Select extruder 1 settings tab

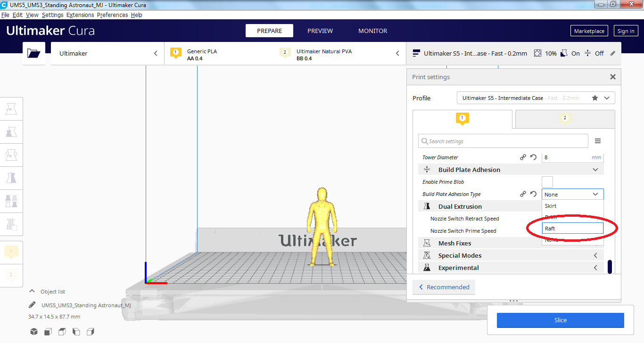462,119
